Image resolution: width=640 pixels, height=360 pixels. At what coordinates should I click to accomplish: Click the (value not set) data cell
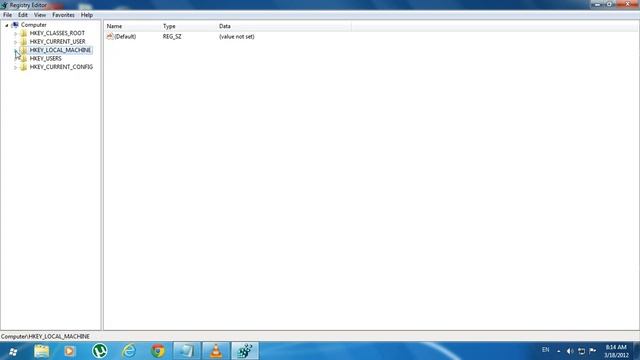(x=237, y=37)
